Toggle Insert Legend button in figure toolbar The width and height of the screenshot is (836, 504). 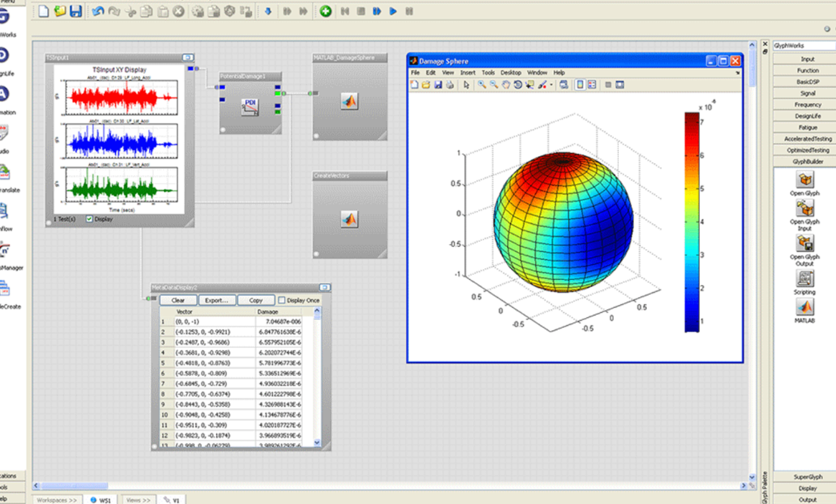pyautogui.click(x=592, y=84)
